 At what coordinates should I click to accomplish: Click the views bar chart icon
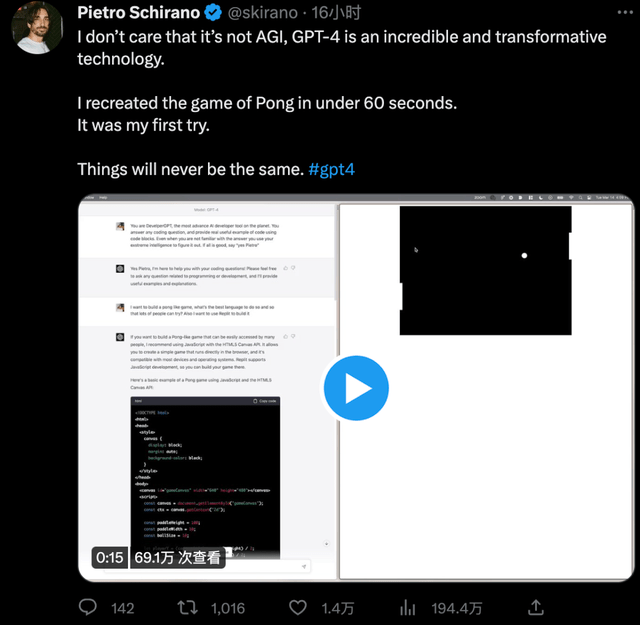408,607
